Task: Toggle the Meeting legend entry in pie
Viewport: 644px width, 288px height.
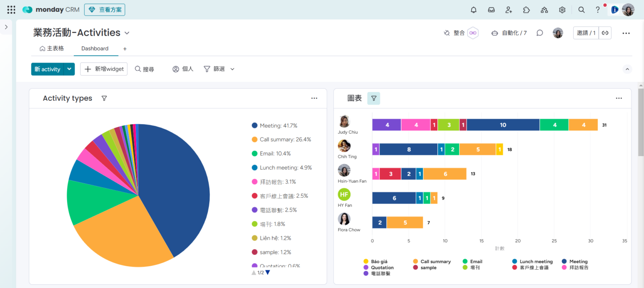Action: click(x=275, y=126)
